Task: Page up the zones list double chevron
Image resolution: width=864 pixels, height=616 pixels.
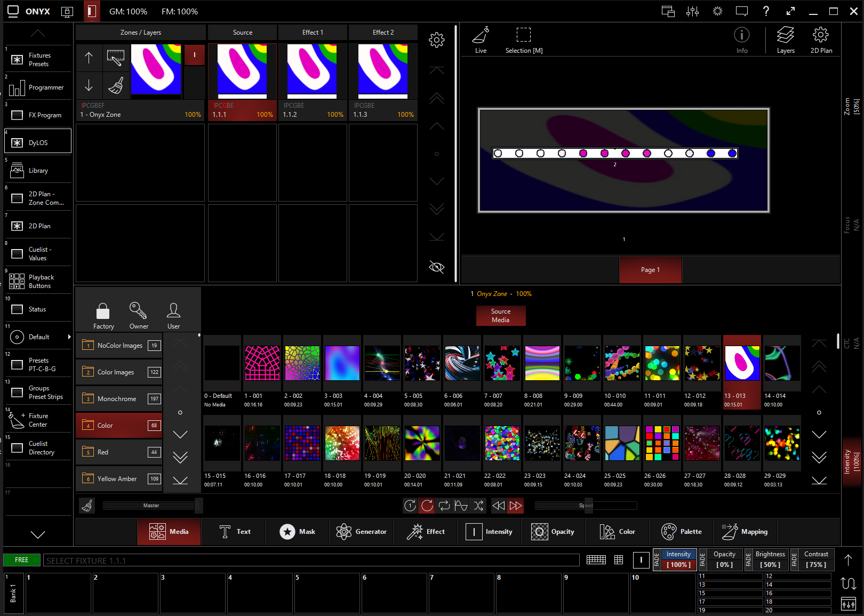Action: click(437, 98)
